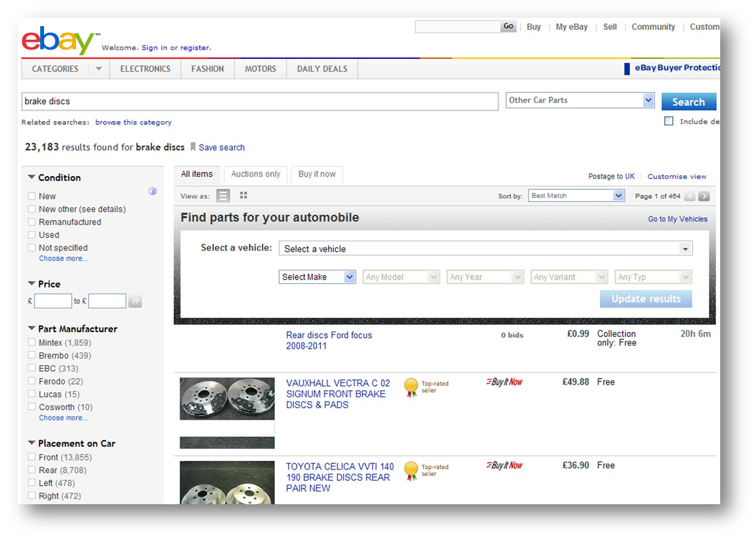Image resolution: width=756 pixels, height=540 pixels.
Task: Open the Sign in link
Action: [154, 48]
